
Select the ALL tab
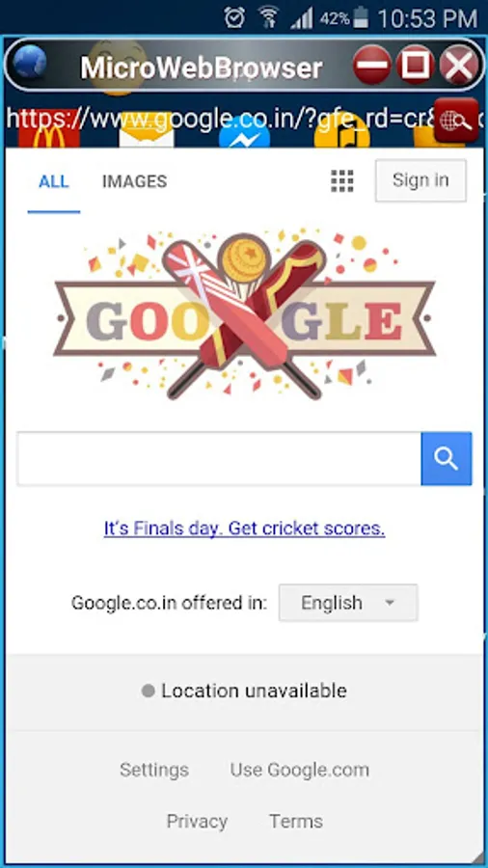(54, 181)
